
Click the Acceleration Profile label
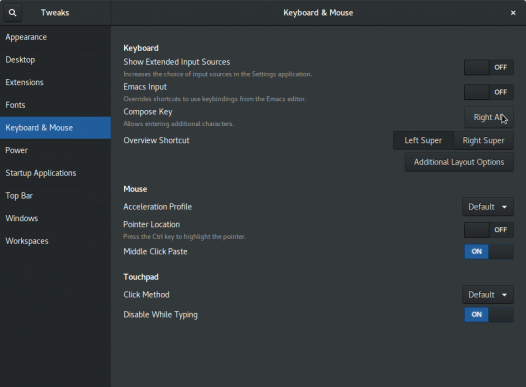tap(158, 207)
